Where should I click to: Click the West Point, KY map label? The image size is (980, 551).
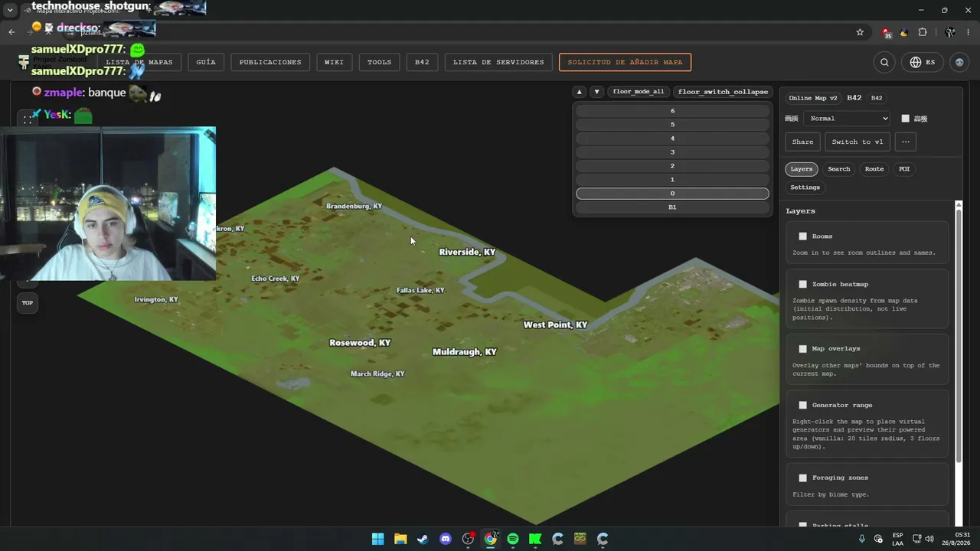tap(555, 325)
